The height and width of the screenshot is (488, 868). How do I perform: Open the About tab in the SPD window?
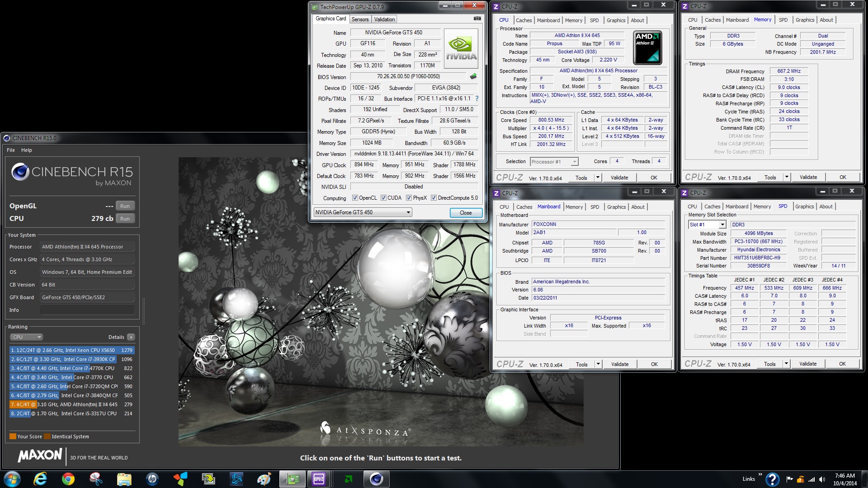(x=826, y=206)
